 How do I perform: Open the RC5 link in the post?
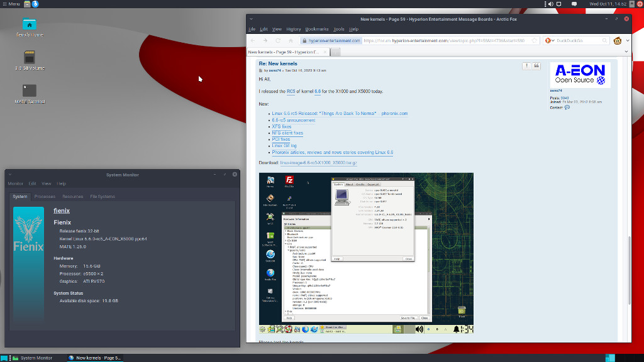coord(291,92)
